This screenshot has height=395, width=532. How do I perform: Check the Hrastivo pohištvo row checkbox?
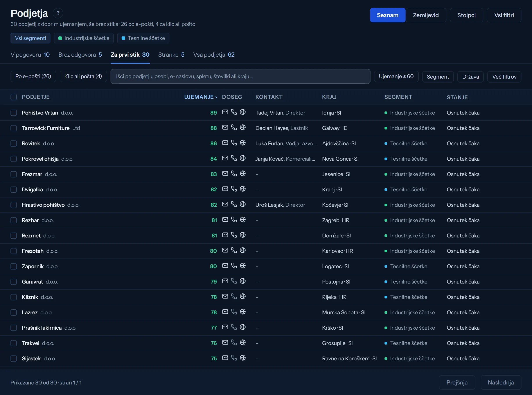(14, 205)
